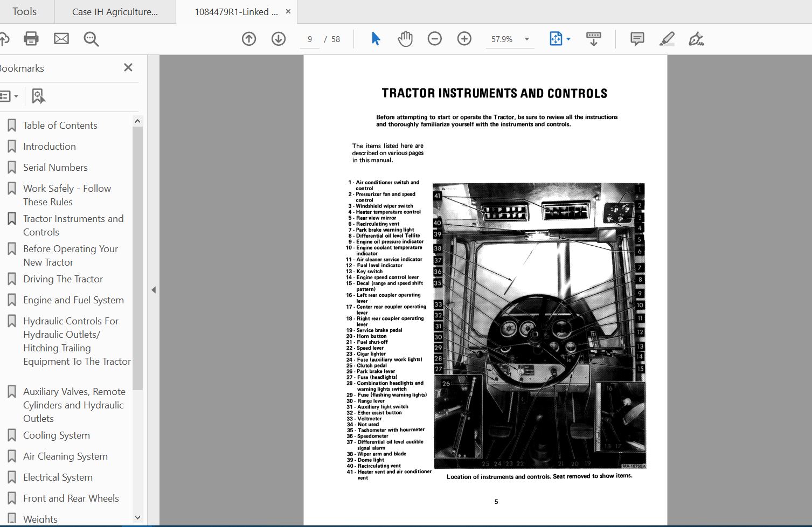The image size is (812, 527).
Task: Go to the previous page with up arrow
Action: (249, 39)
